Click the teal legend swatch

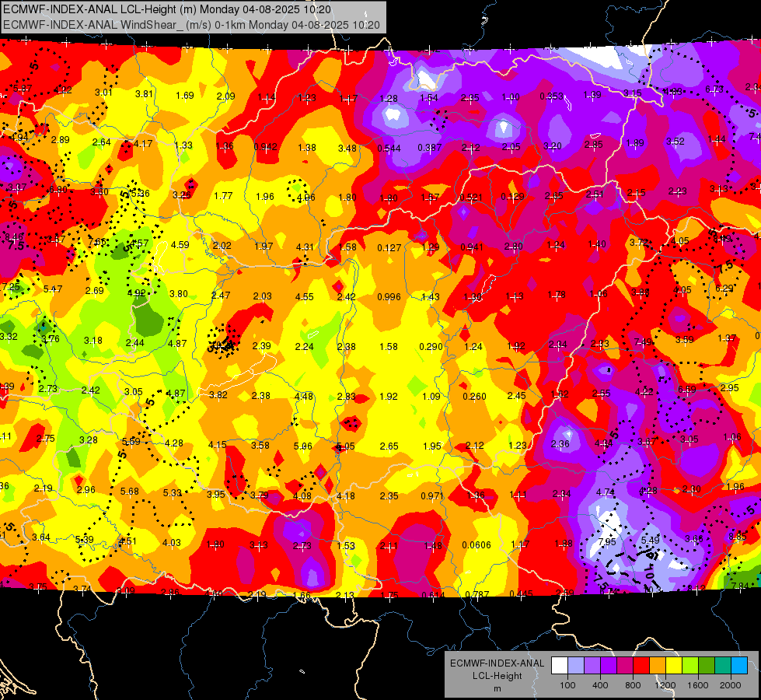point(723,665)
